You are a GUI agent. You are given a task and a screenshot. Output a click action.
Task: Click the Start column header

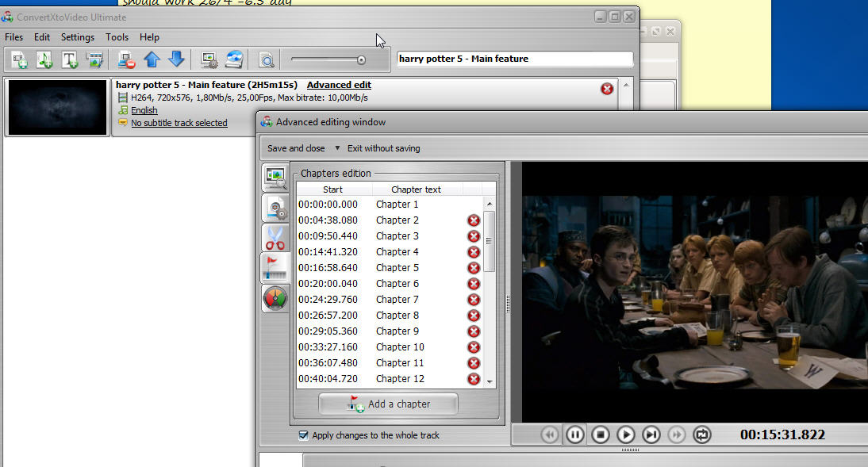tap(334, 189)
